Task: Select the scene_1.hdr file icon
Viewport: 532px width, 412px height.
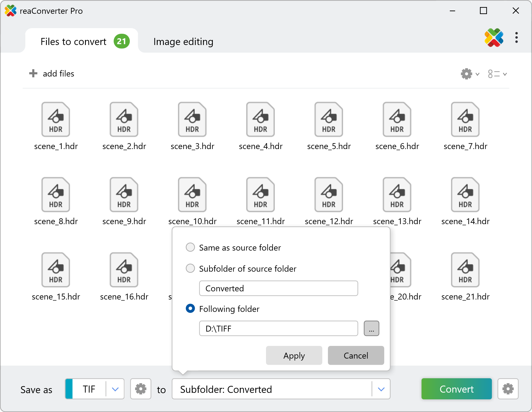Action: click(56, 120)
